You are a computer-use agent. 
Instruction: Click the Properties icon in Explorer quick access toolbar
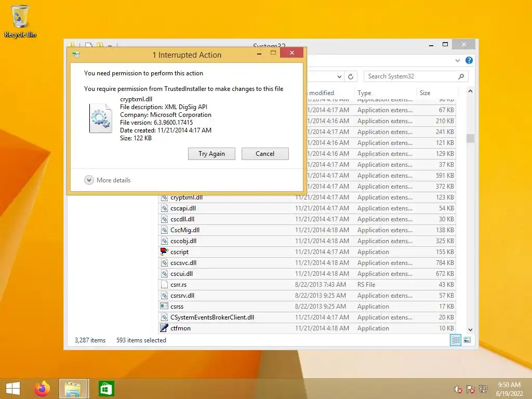click(x=88, y=45)
